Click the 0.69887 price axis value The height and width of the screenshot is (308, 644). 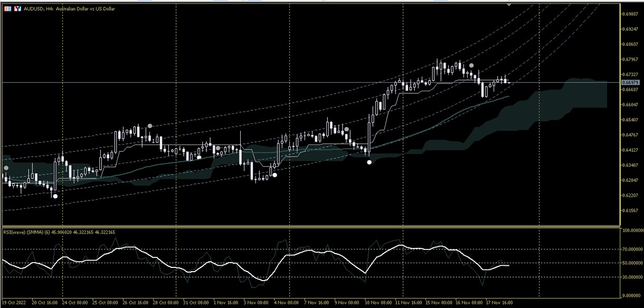click(x=631, y=14)
